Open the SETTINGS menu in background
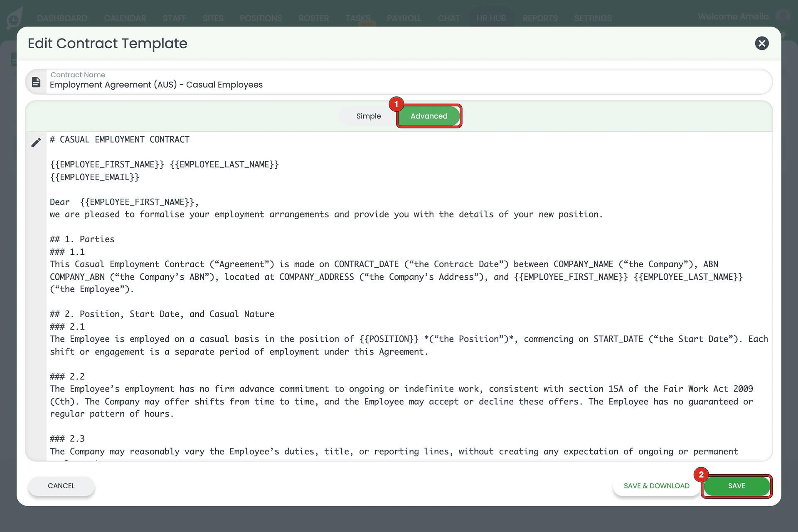Viewport: 798px width, 532px height. (x=593, y=18)
